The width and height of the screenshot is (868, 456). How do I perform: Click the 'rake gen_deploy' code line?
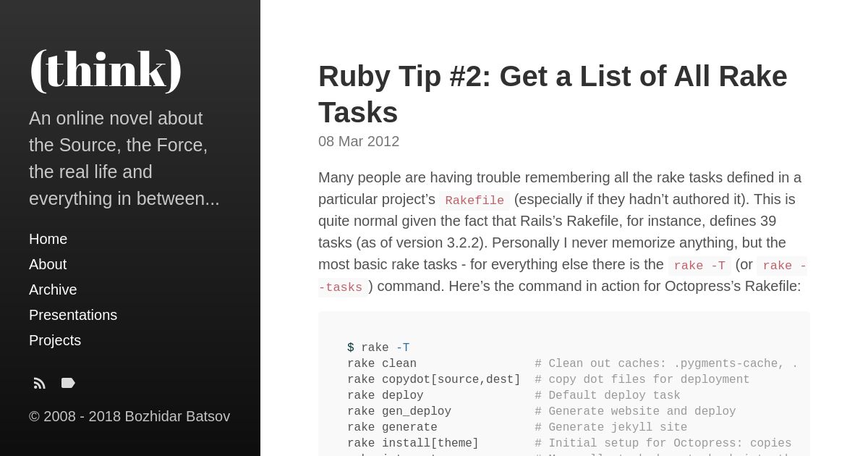(x=541, y=412)
